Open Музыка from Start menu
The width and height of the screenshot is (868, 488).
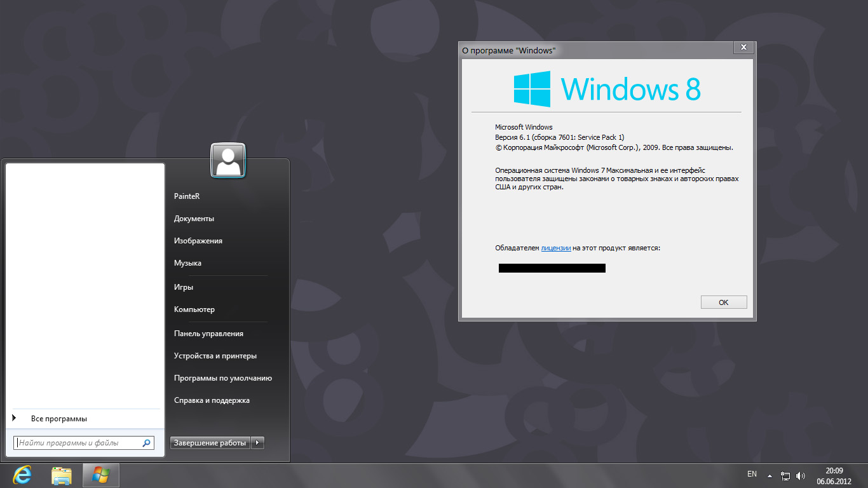[x=187, y=263]
